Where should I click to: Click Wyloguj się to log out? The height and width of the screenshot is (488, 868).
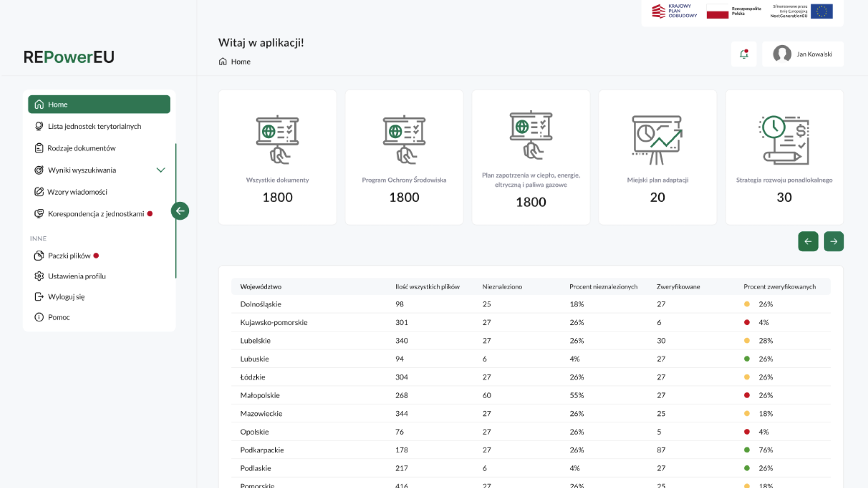click(x=66, y=297)
